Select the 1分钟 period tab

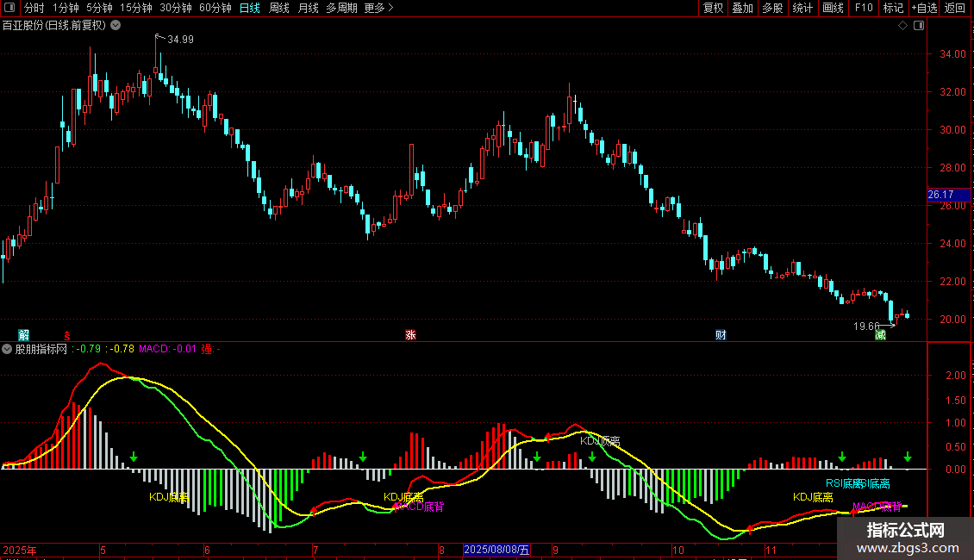point(66,8)
